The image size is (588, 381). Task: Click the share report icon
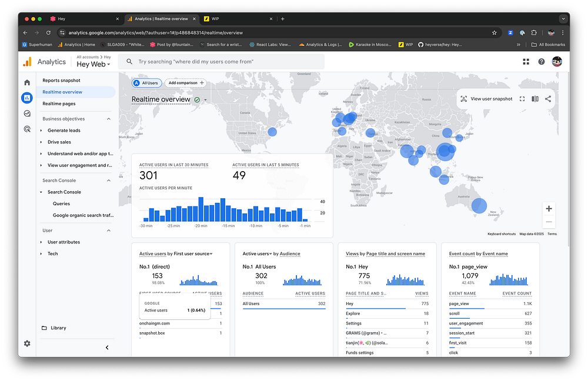click(x=548, y=99)
